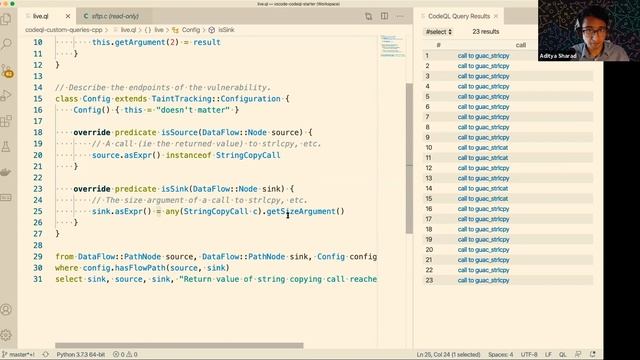Viewport: 640px width, 360px height.
Task: Open the Extensions view
Action: click(x=6, y=121)
